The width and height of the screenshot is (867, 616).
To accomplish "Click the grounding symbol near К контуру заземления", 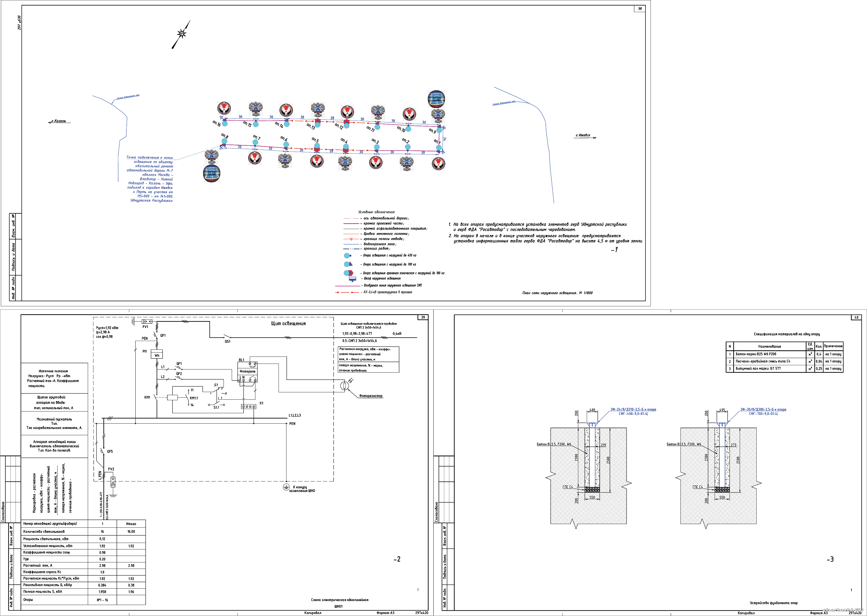I will 286,487.
